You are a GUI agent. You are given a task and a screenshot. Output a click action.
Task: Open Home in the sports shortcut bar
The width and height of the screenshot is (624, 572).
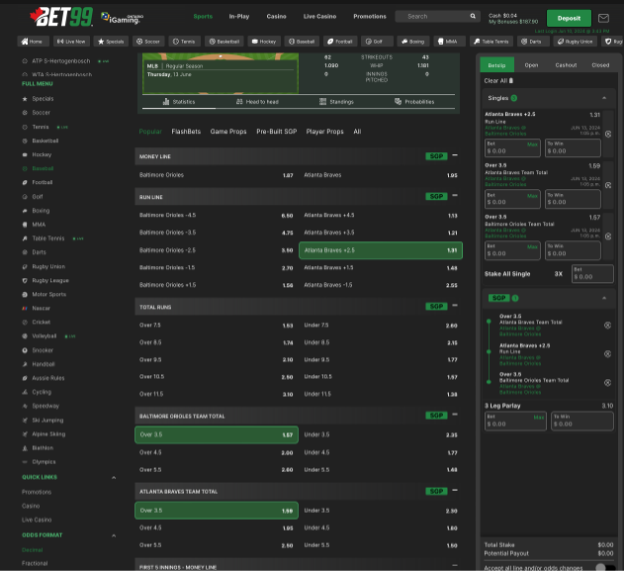[33, 42]
